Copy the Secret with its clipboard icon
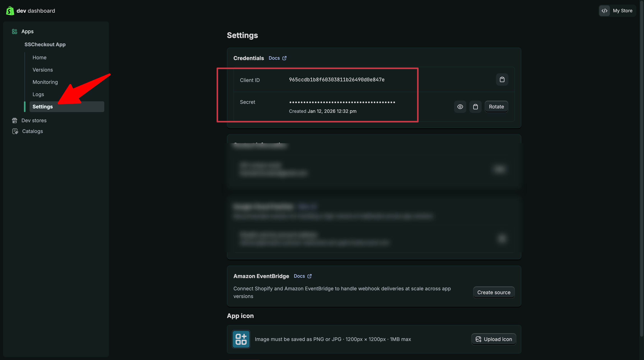 (476, 106)
